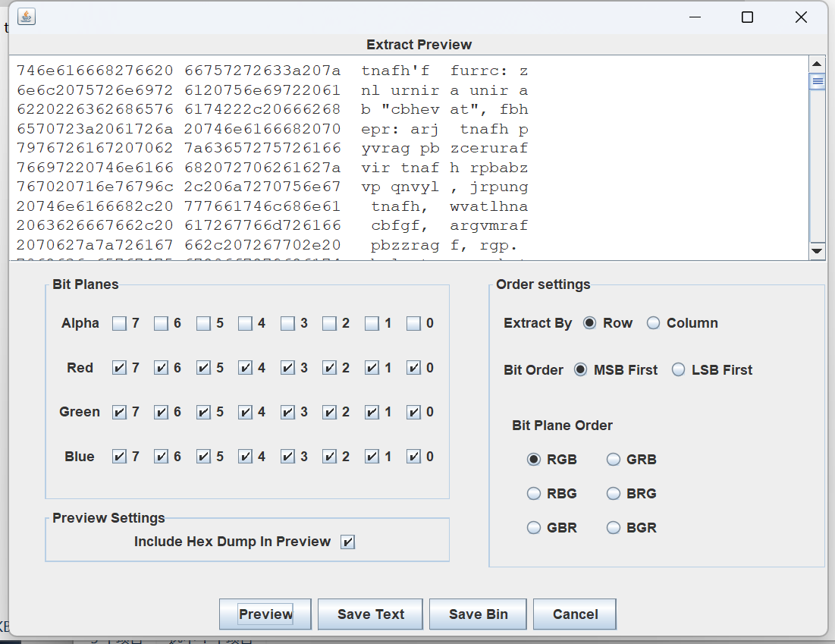Click scrollbar up arrow in preview
This screenshot has width=835, height=644.
[x=818, y=64]
